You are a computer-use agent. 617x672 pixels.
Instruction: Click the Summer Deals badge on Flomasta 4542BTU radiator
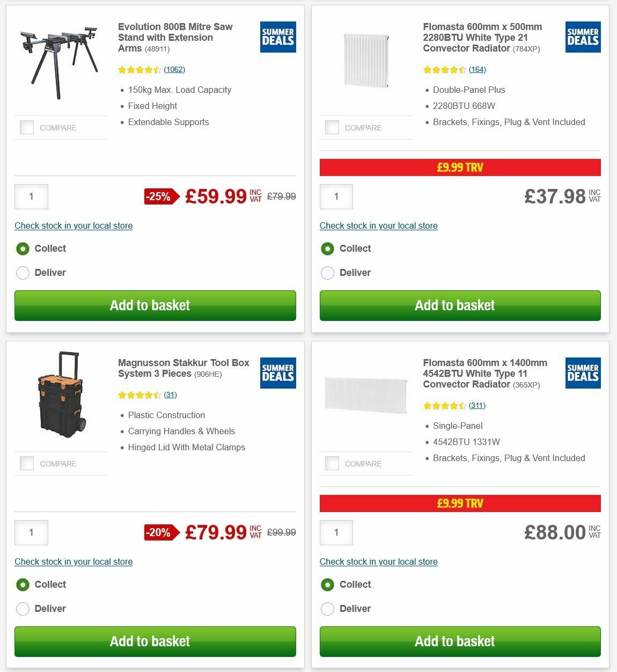[x=583, y=373]
